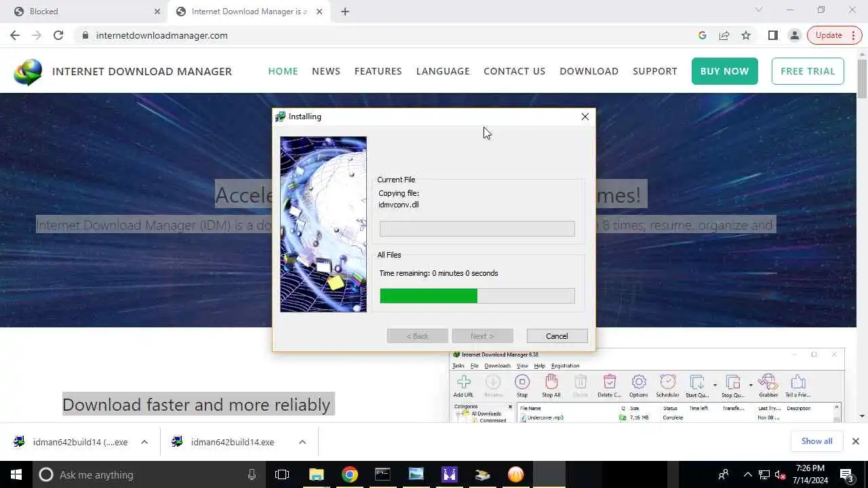Screen dimensions: 868x488
Task: Open the People icon in system tray
Action: (724, 474)
